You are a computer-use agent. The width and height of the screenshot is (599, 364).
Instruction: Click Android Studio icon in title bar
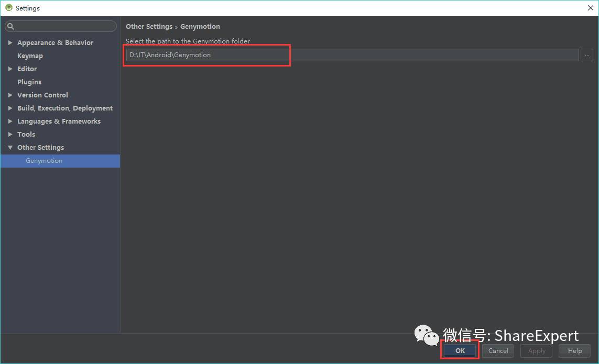tap(9, 8)
